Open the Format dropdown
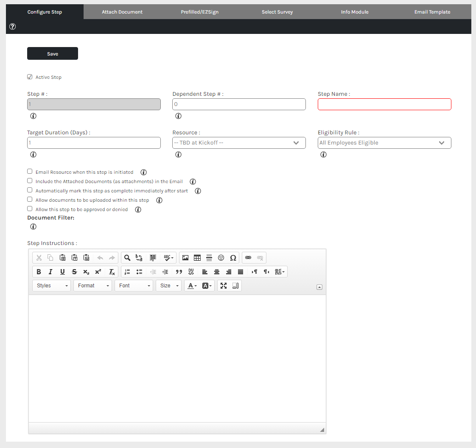 click(92, 286)
